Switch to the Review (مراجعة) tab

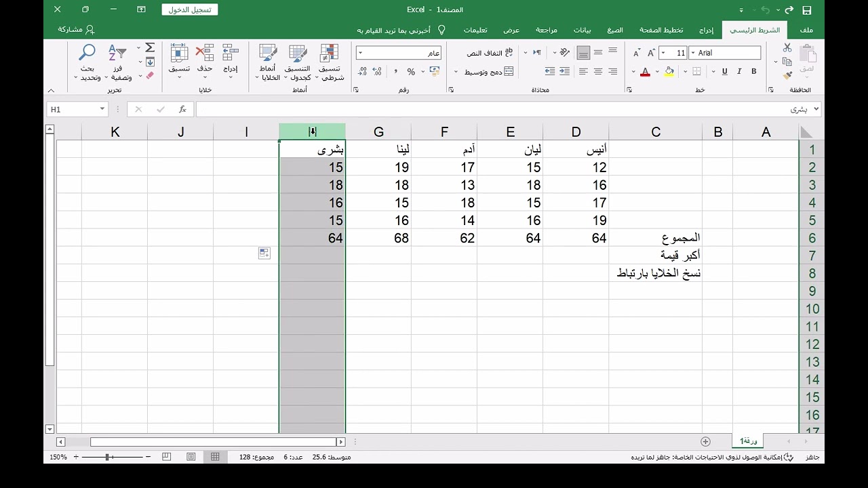(547, 30)
